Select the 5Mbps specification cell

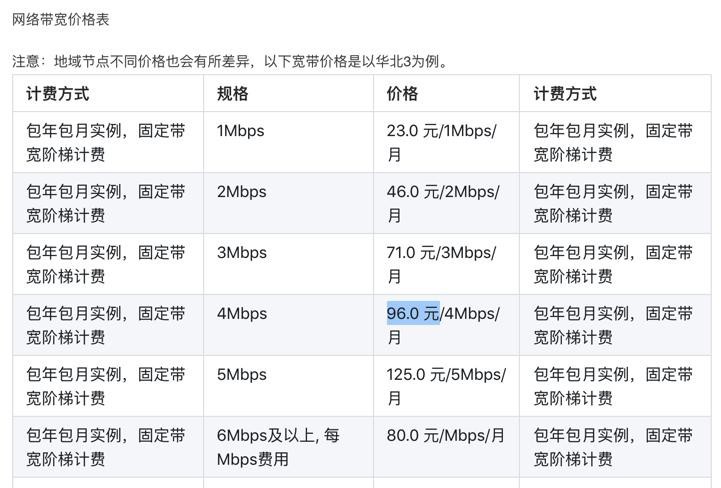(288, 386)
